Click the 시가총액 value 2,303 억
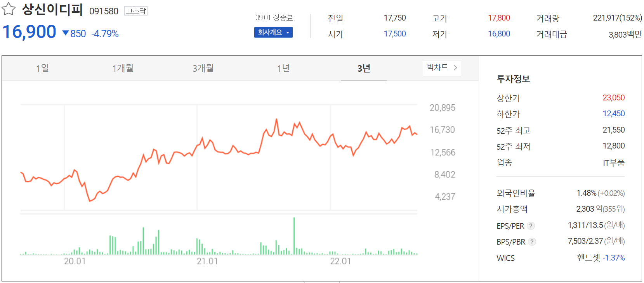The width and height of the screenshot is (644, 283). click(589, 209)
